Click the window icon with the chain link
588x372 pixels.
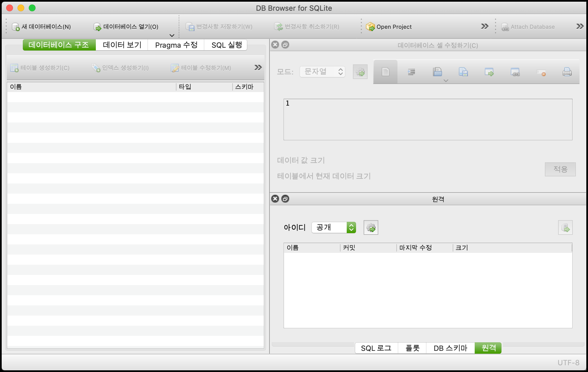click(515, 72)
